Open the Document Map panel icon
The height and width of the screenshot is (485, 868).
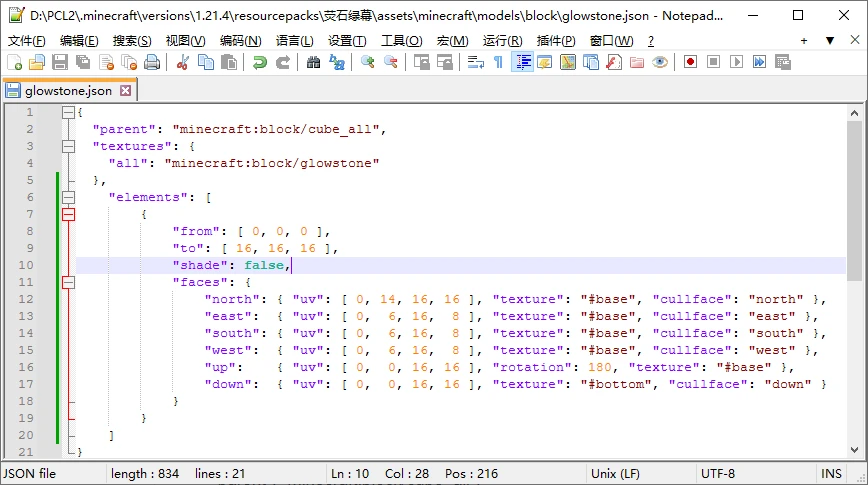[568, 62]
